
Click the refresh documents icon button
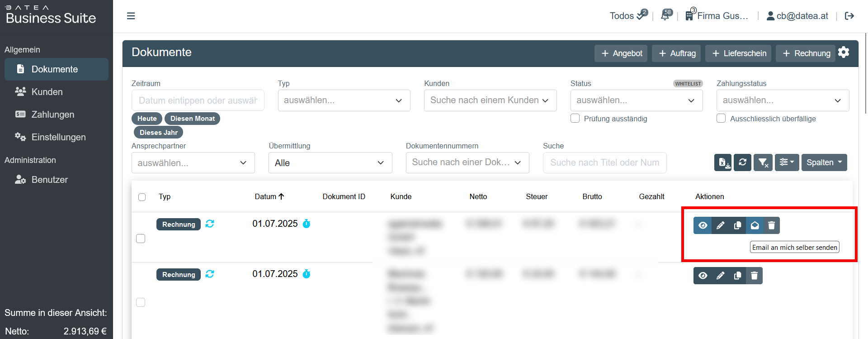coord(742,162)
